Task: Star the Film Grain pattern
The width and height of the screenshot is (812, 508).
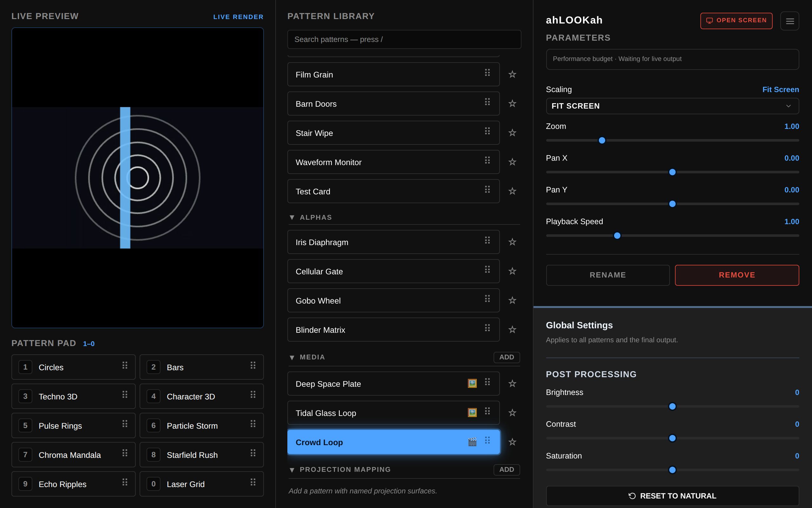Action: click(512, 74)
